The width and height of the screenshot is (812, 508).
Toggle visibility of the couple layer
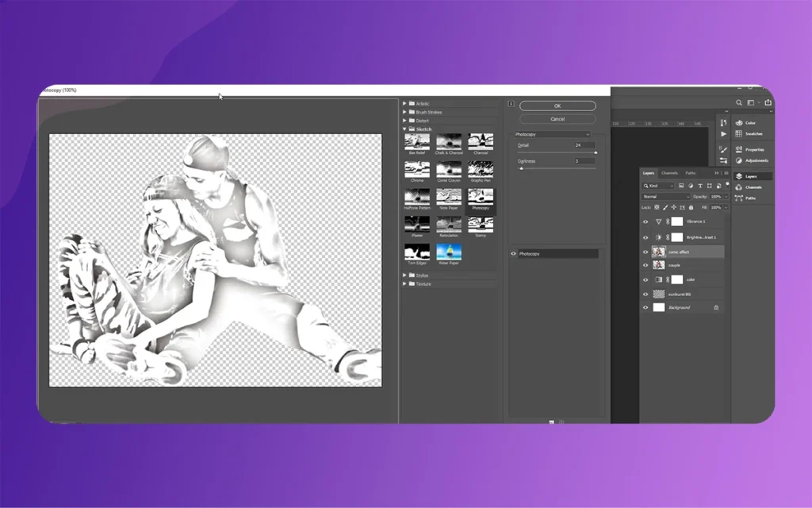[645, 265]
